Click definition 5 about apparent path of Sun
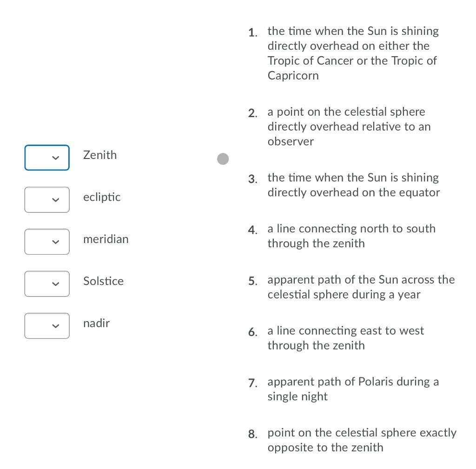Screen dimensions: 476x469 pyautogui.click(x=361, y=287)
